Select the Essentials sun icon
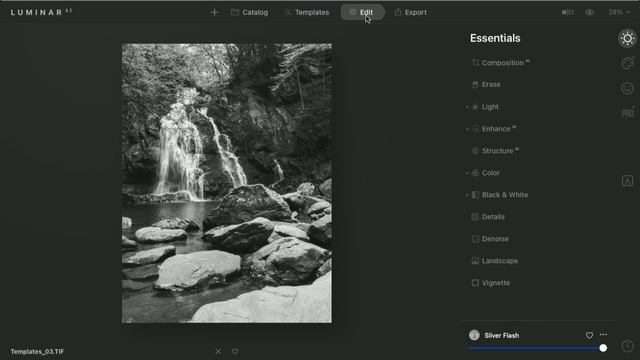The width and height of the screenshot is (640, 360). click(x=627, y=39)
